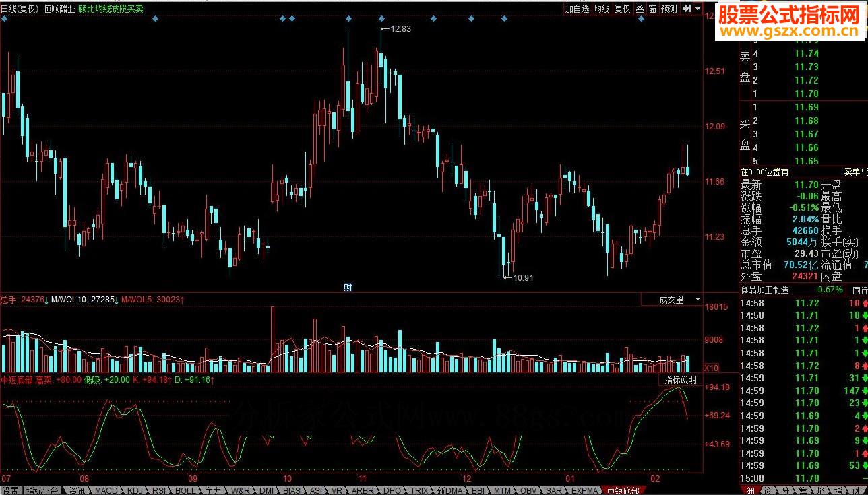
Task: Click the X10 volume scale label
Action: pos(710,368)
